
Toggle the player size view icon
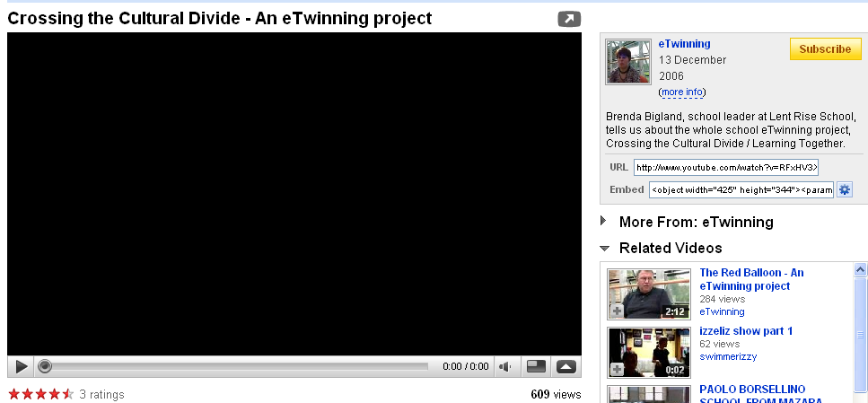point(536,366)
